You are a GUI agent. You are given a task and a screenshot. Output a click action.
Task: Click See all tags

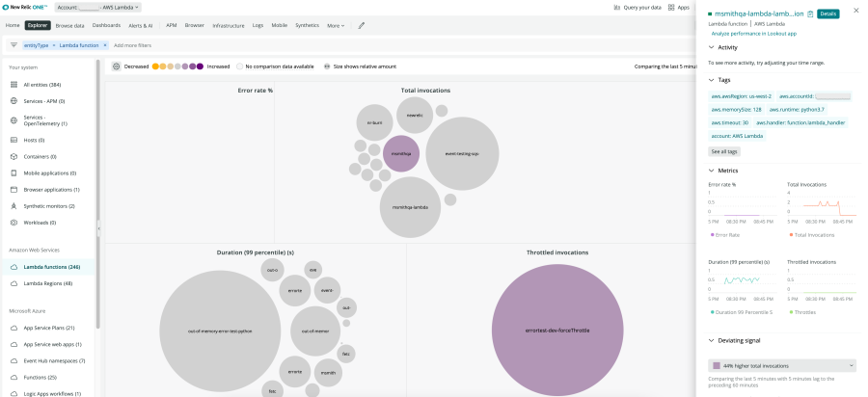724,151
